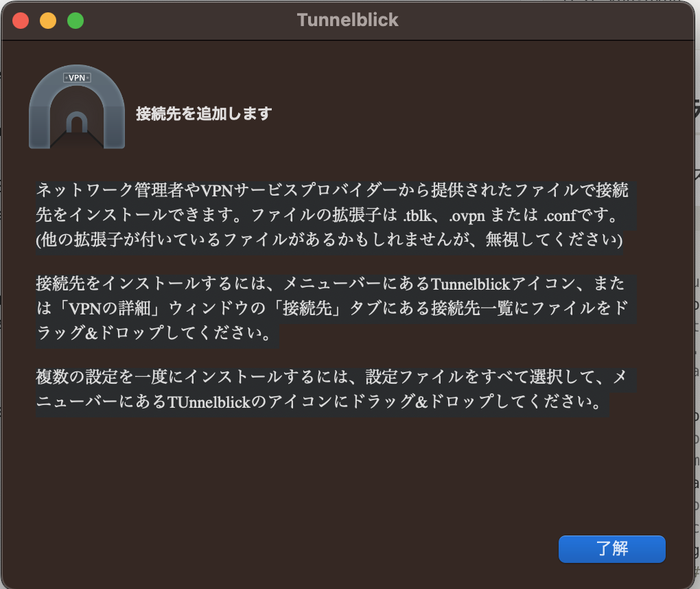Screen dimensions: 700x589
Task: Click the paragraph starting 接続先をインストールするには
Action: click(336, 308)
